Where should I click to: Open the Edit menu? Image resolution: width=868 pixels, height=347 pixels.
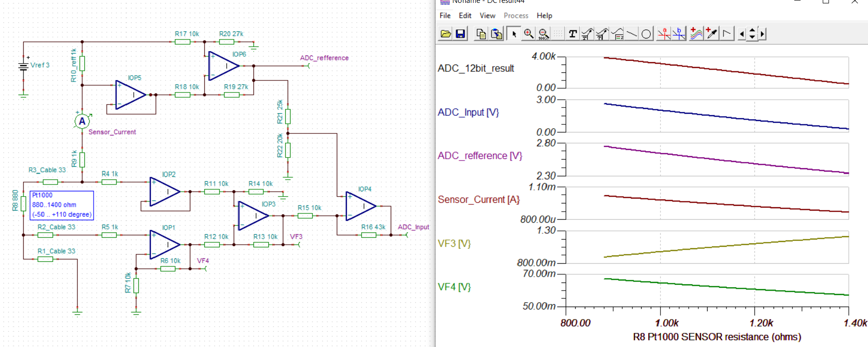[x=465, y=15]
